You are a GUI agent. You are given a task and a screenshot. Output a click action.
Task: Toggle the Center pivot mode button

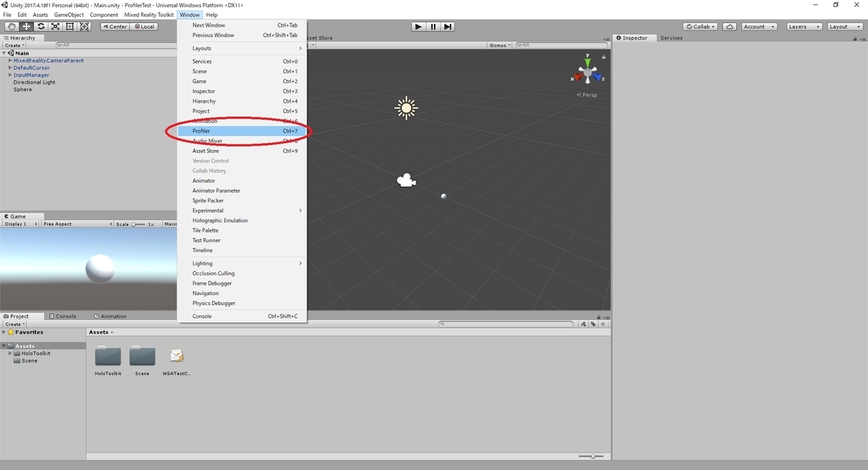tap(115, 27)
